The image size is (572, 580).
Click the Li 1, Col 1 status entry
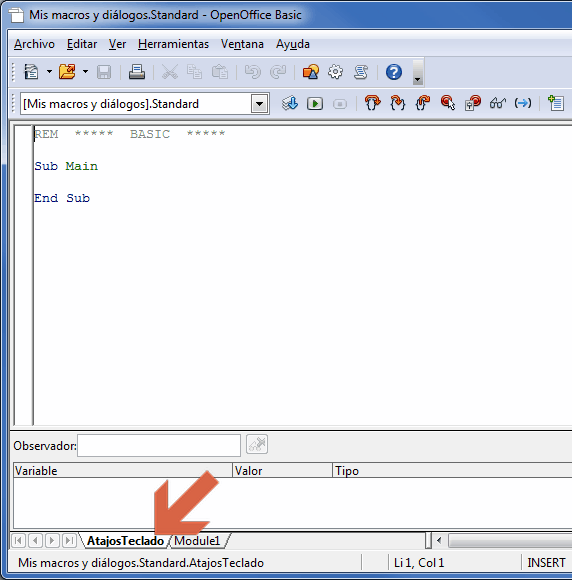point(419,563)
